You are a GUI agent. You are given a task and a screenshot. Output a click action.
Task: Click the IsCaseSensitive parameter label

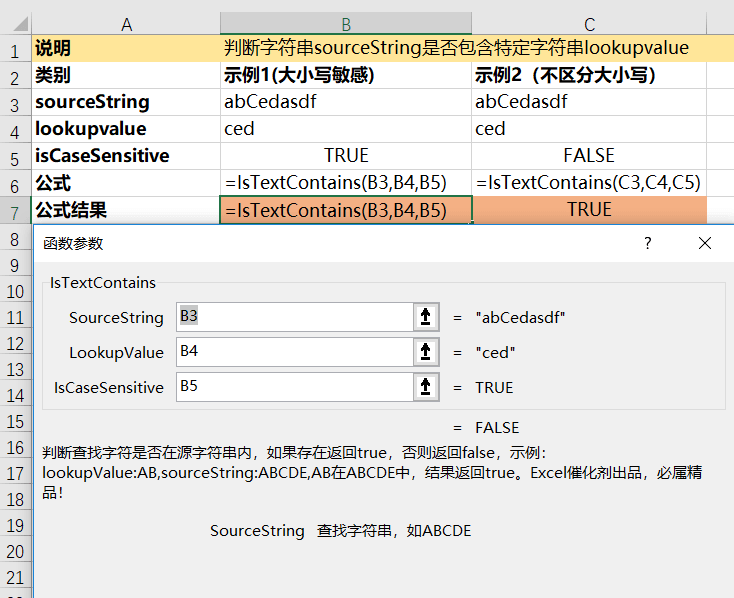click(x=109, y=388)
